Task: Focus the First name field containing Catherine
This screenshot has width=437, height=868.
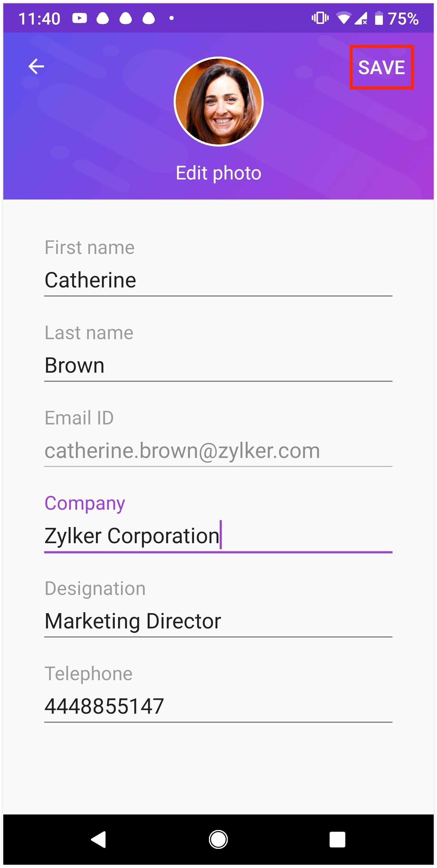Action: click(218, 280)
